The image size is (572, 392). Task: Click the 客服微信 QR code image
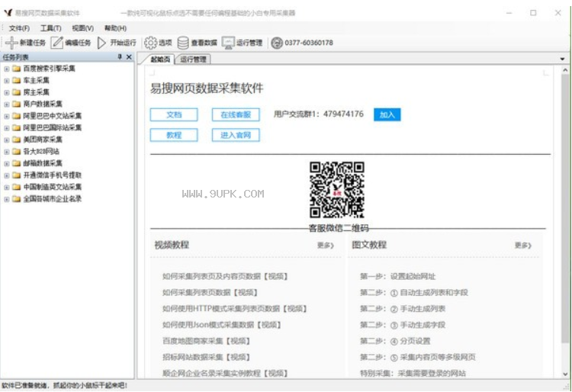click(x=336, y=190)
